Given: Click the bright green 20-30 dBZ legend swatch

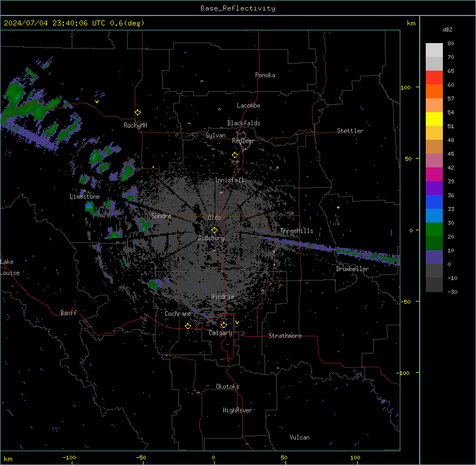Looking at the screenshot, I should click(434, 230).
